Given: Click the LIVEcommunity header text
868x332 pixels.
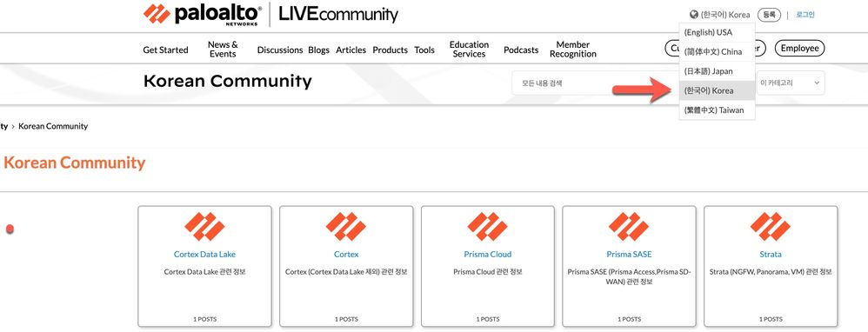Looking at the screenshot, I should point(338,15).
